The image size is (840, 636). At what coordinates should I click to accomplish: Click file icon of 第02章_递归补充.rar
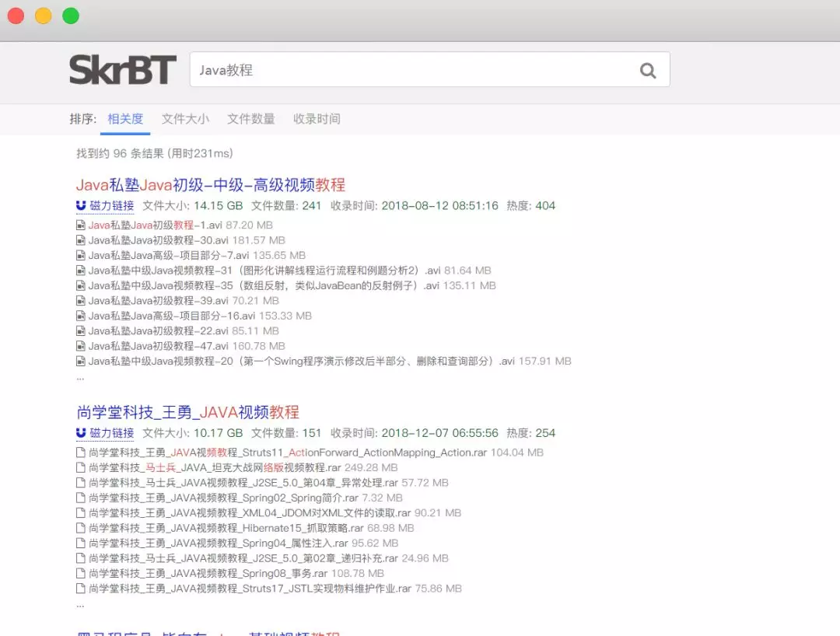(x=80, y=558)
